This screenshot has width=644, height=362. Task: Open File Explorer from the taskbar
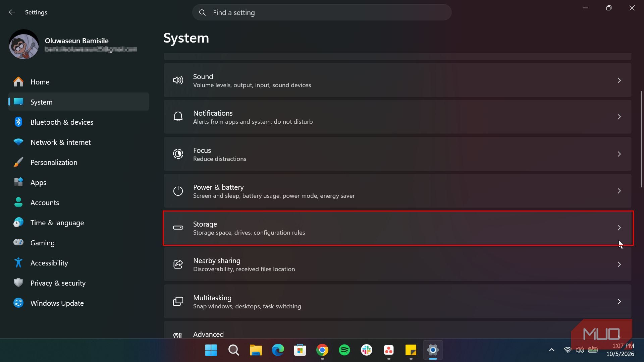click(256, 350)
